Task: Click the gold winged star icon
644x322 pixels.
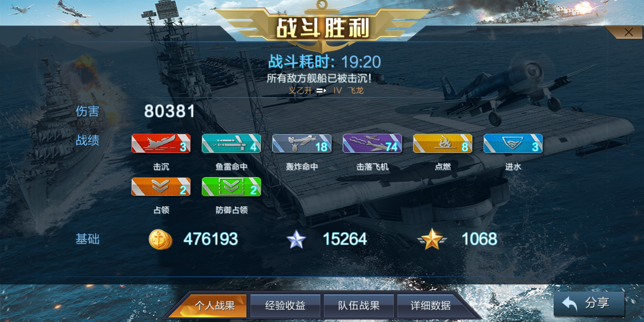Action: click(432, 239)
